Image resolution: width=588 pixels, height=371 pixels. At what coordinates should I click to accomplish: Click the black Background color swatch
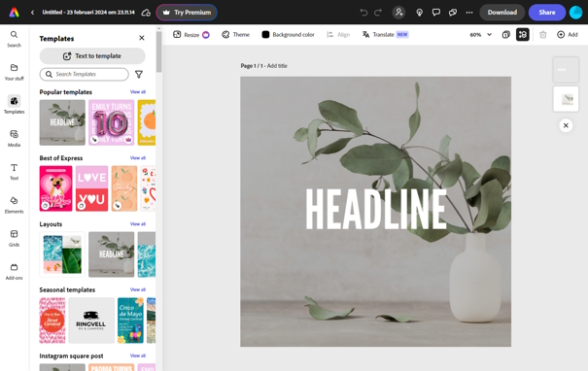pos(265,34)
